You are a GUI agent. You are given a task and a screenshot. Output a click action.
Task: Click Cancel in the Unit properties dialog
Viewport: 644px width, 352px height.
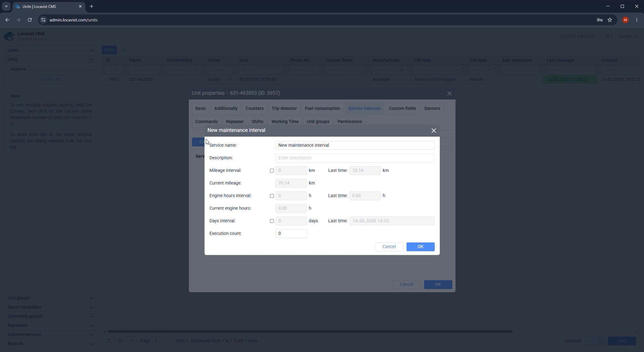pyautogui.click(x=407, y=284)
